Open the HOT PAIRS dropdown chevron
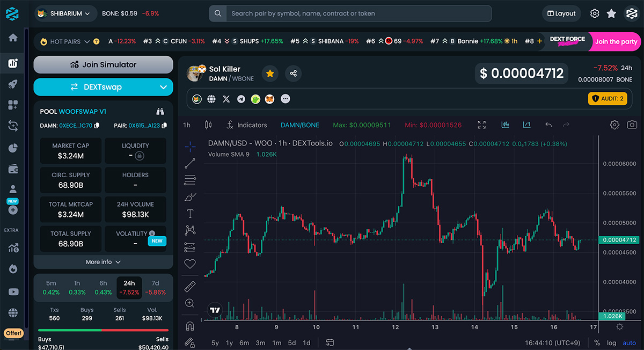644x350 pixels. [x=87, y=41]
